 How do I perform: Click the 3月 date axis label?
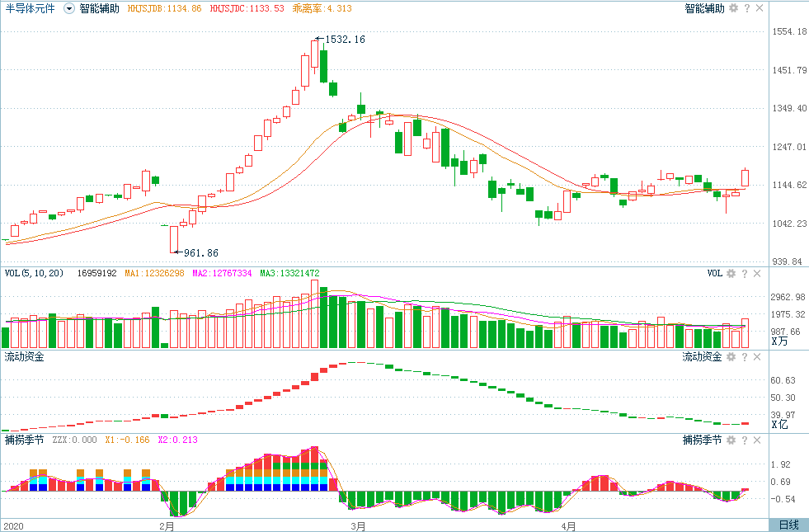pyautogui.click(x=358, y=526)
